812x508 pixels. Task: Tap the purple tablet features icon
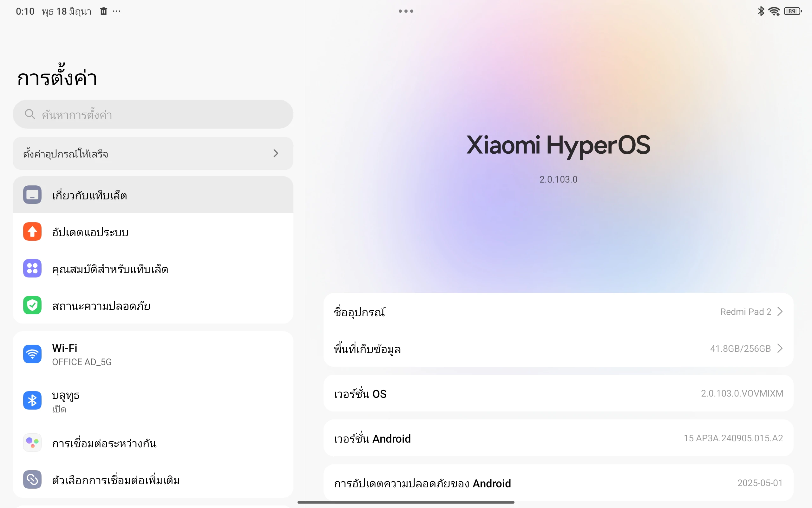click(32, 269)
